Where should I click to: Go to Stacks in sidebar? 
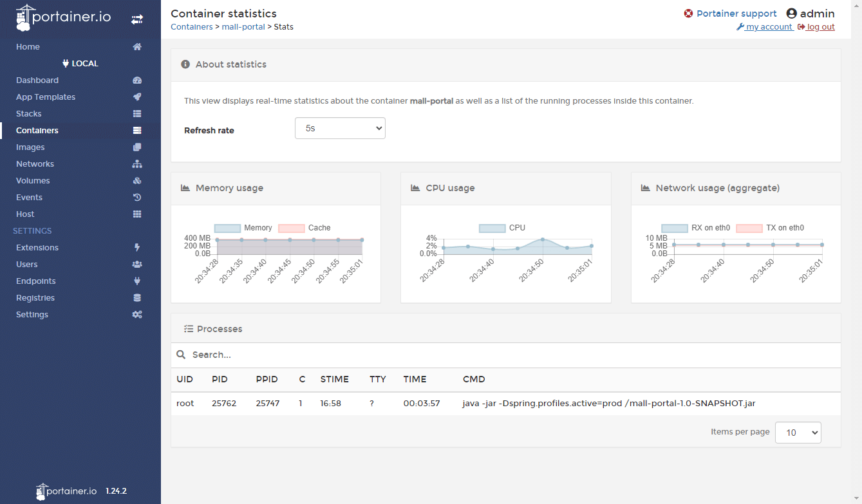29,114
